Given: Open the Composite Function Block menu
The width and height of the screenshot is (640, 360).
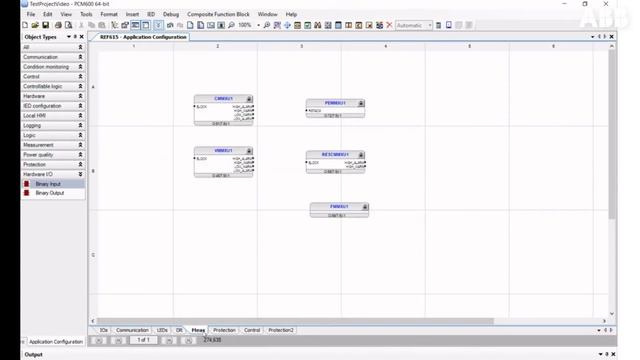Looking at the screenshot, I should point(218,14).
